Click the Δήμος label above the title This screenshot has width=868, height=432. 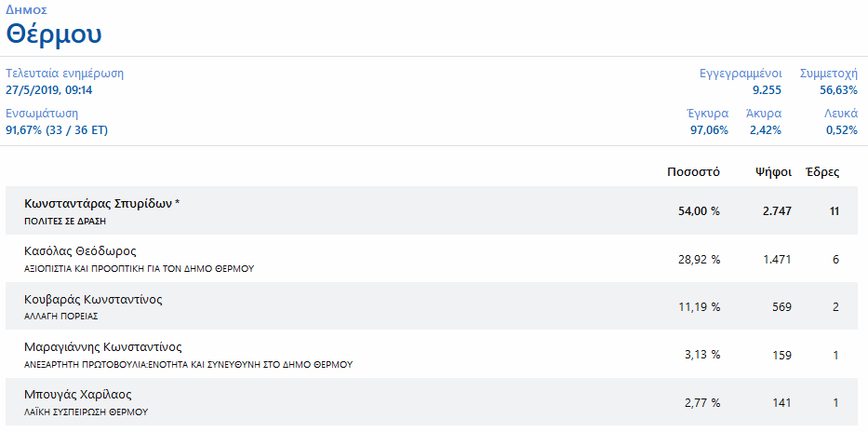click(x=26, y=10)
